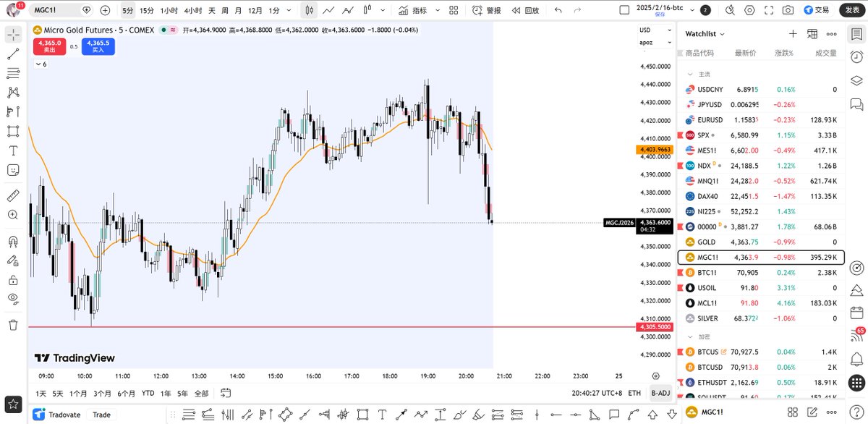Undo the last chart action
Screen dimensions: 868x424
pyautogui.click(x=558, y=10)
